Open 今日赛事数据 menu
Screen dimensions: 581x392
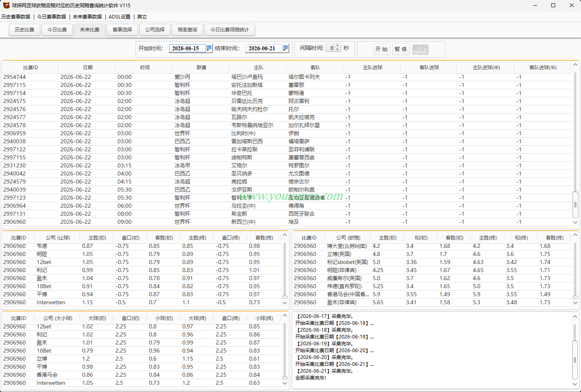point(52,17)
